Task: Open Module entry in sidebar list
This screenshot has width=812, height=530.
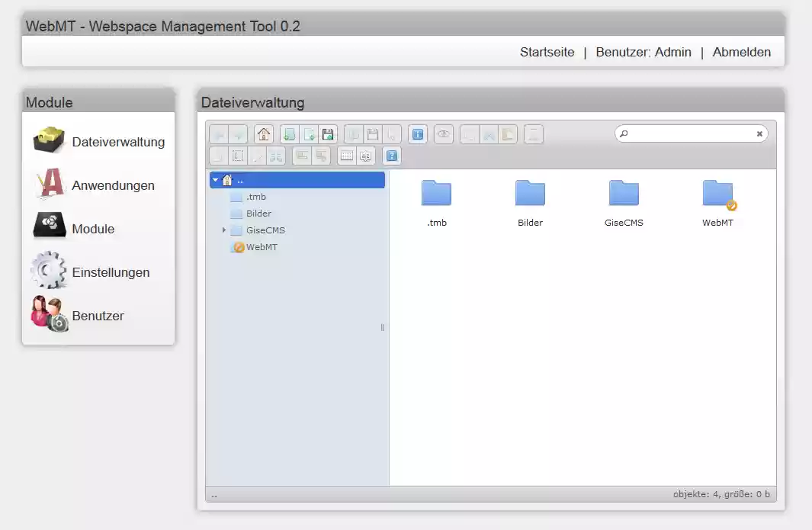Action: click(x=93, y=229)
